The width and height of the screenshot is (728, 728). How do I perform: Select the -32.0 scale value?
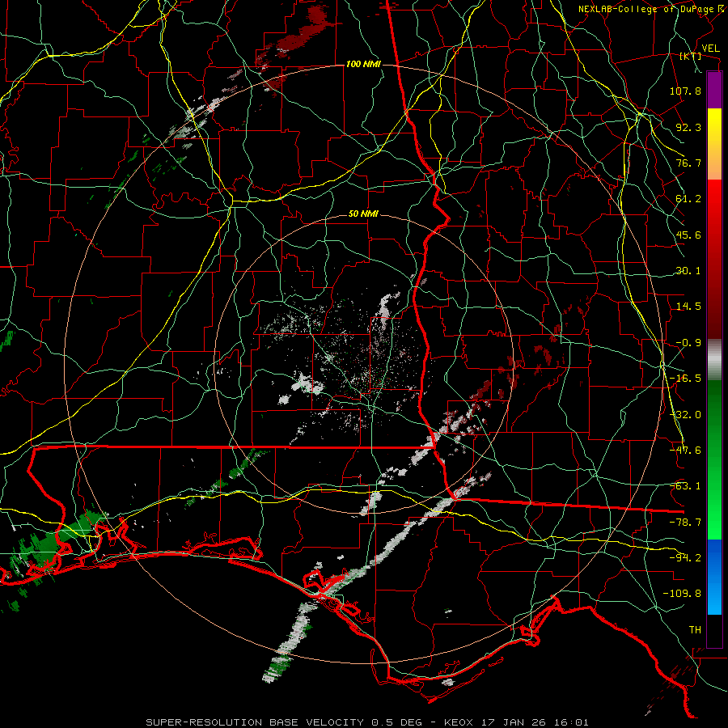pos(685,415)
